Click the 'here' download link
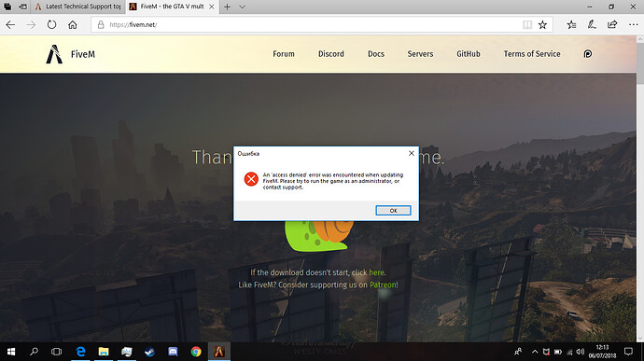This screenshot has width=644, height=361. (376, 272)
